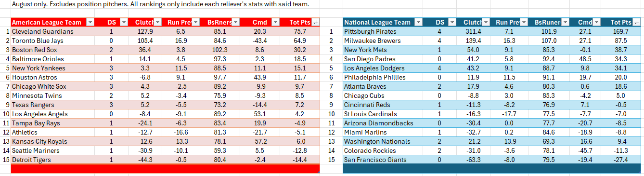The image size is (644, 176).
Task: Open American League Cmd filter dropdown
Action: coord(275,22)
